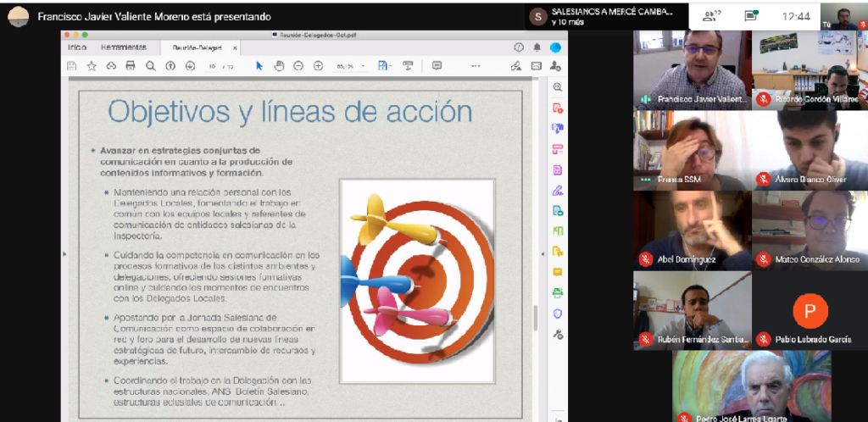This screenshot has width=868, height=422.
Task: Open the More Tools wrench icon in right panel
Action: coord(558,335)
